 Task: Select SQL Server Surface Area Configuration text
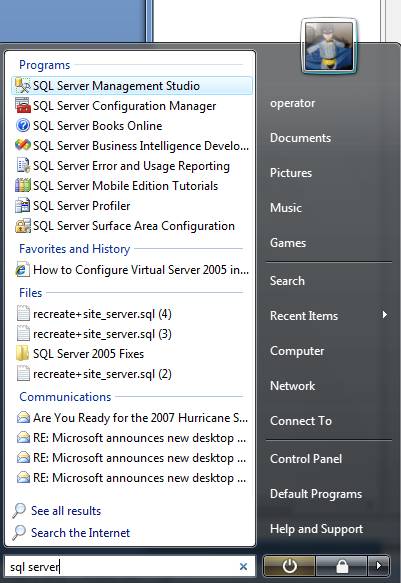pos(134,226)
